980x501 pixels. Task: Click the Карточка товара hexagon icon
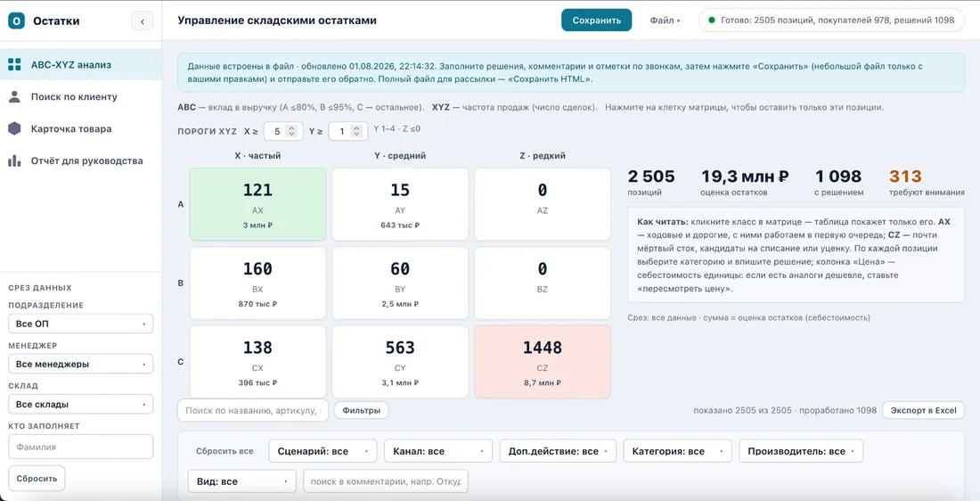[14, 129]
